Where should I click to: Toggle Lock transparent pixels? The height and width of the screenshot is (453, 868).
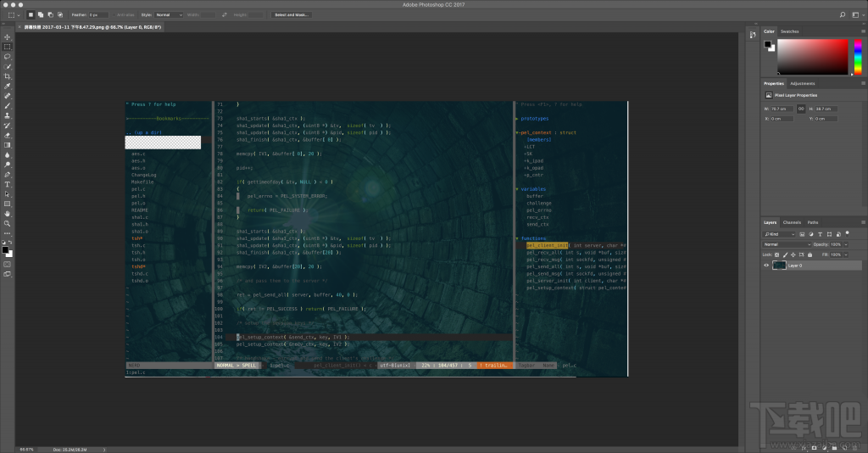click(x=776, y=254)
